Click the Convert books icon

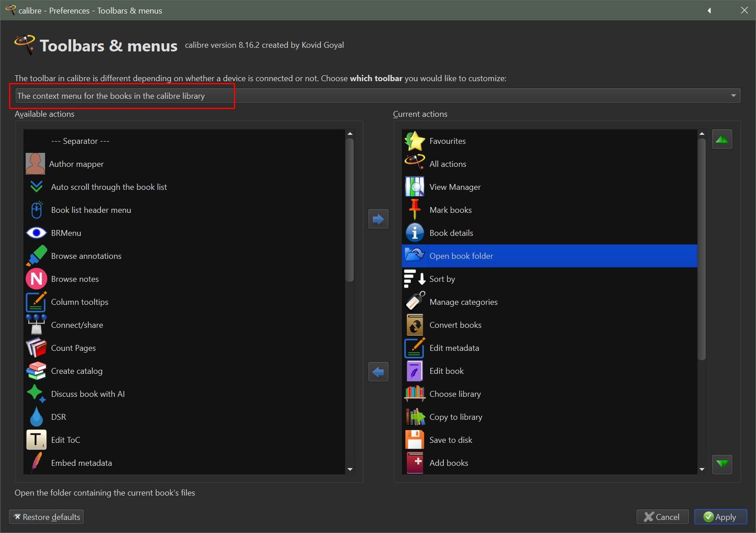(415, 325)
